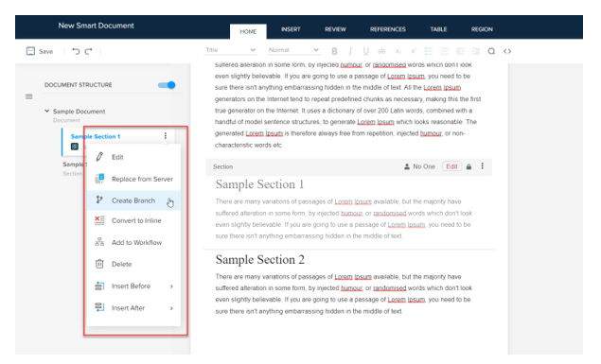Viewport: 601px width, 364px height.
Task: Expand the Insert Before submenu arrow
Action: (171, 286)
